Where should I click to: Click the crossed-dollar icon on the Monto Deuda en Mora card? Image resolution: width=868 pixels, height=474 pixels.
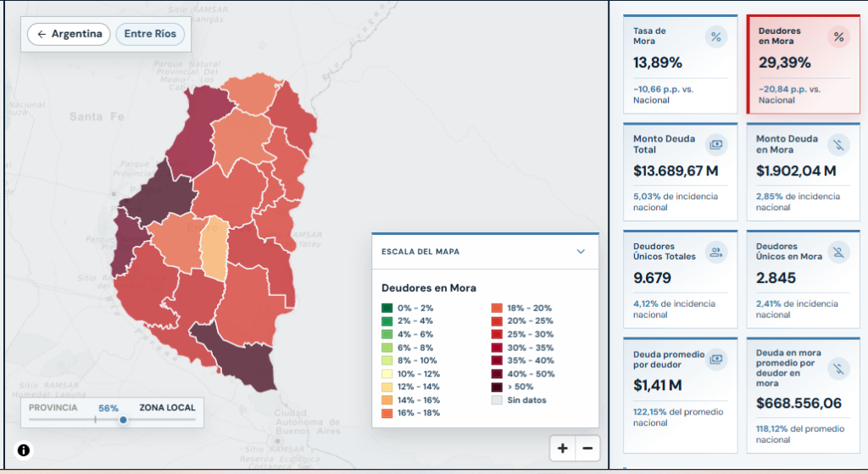(x=839, y=144)
